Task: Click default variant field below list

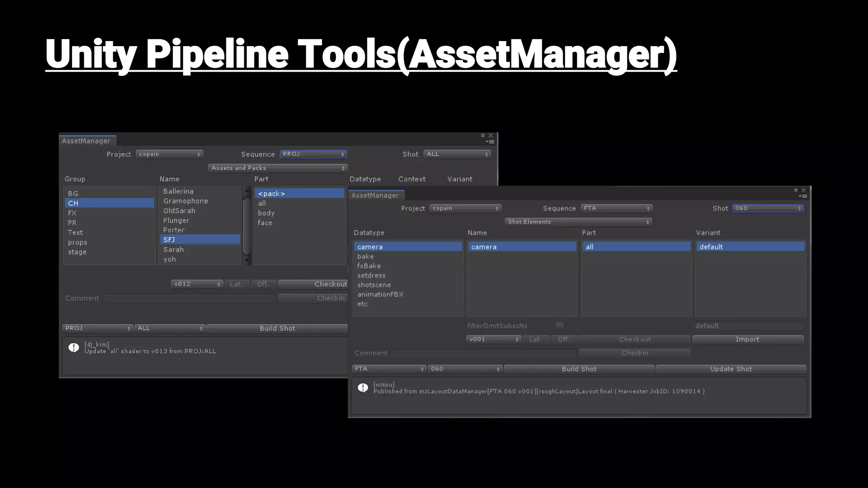Action: pyautogui.click(x=749, y=326)
